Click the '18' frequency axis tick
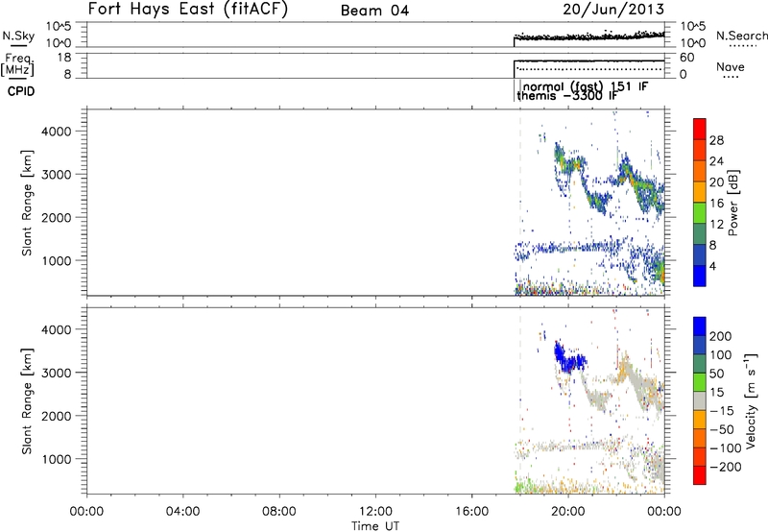Image resolution: width=768 pixels, height=532 pixels. point(64,58)
